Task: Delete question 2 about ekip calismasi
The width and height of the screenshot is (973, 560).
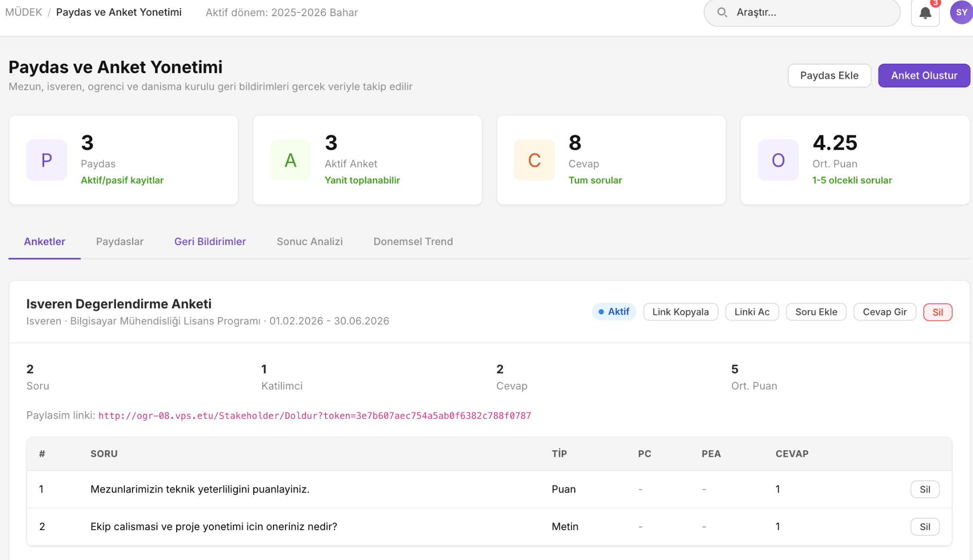Action: (x=925, y=527)
